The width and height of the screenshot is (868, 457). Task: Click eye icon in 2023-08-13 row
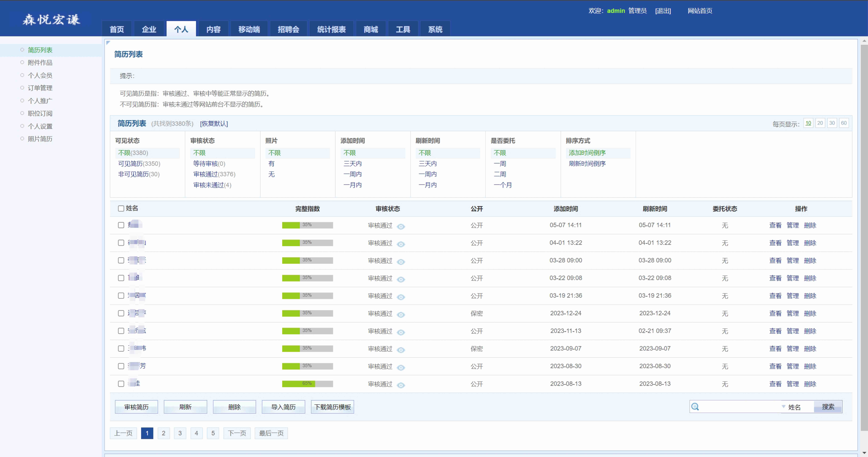[x=401, y=385]
